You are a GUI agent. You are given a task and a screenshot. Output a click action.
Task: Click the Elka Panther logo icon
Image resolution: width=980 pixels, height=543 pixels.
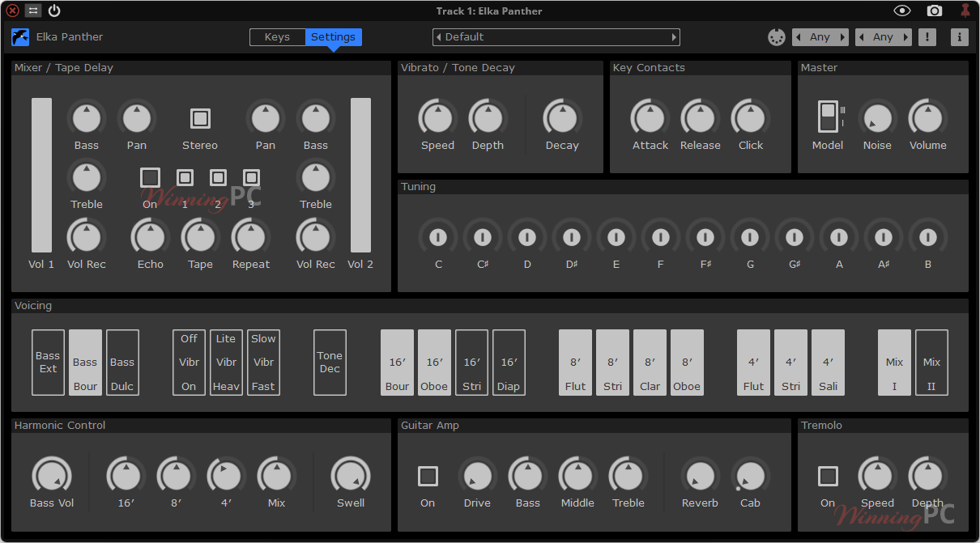tap(20, 37)
